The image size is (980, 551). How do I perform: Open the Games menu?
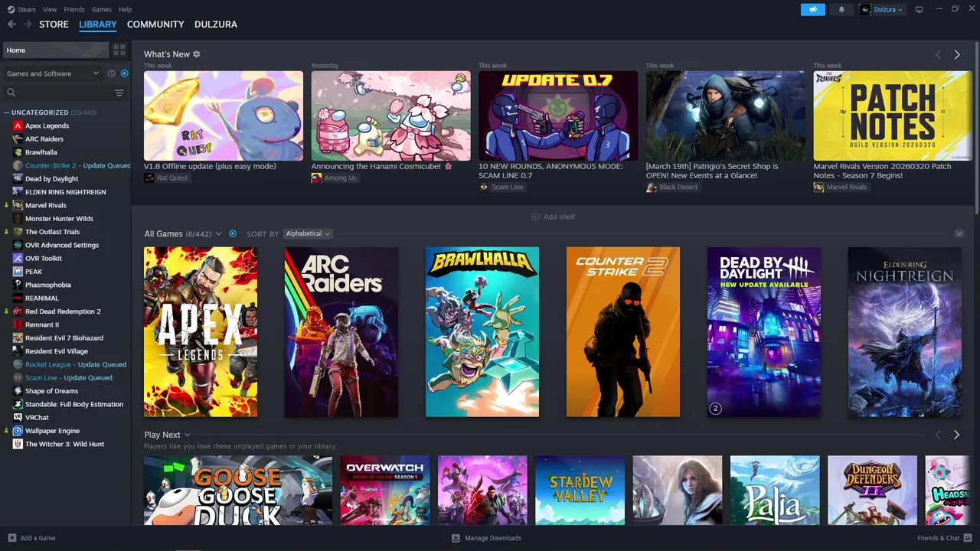coord(101,9)
